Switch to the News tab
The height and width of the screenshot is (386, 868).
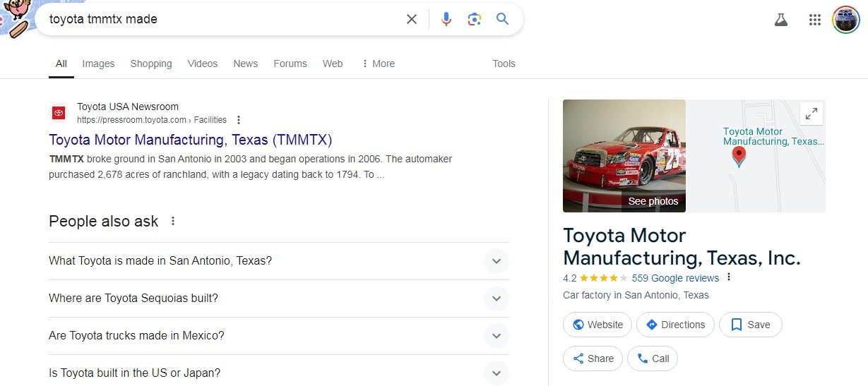245,64
